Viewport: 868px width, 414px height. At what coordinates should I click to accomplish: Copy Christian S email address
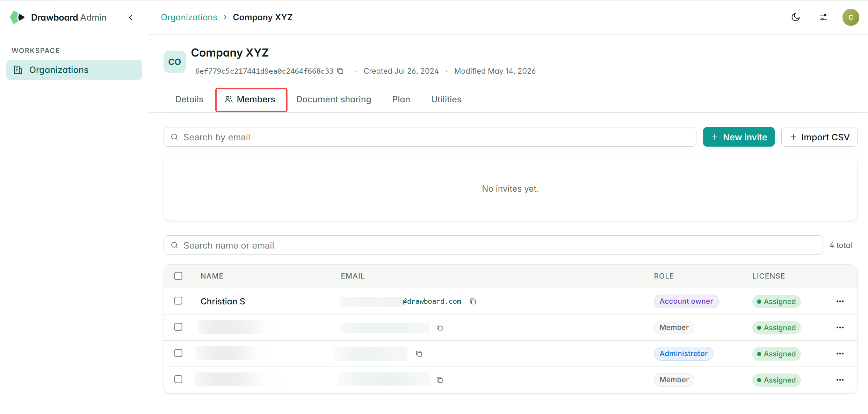coord(473,301)
